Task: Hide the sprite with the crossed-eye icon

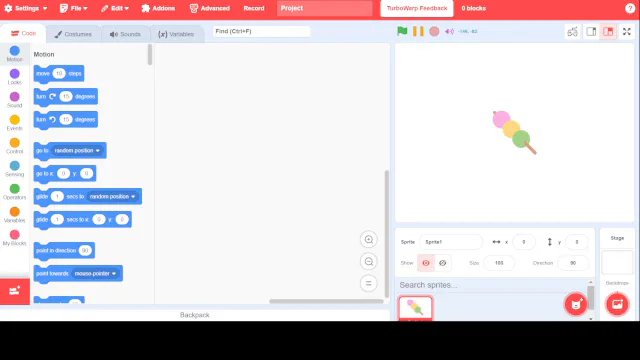Action: [x=442, y=263]
